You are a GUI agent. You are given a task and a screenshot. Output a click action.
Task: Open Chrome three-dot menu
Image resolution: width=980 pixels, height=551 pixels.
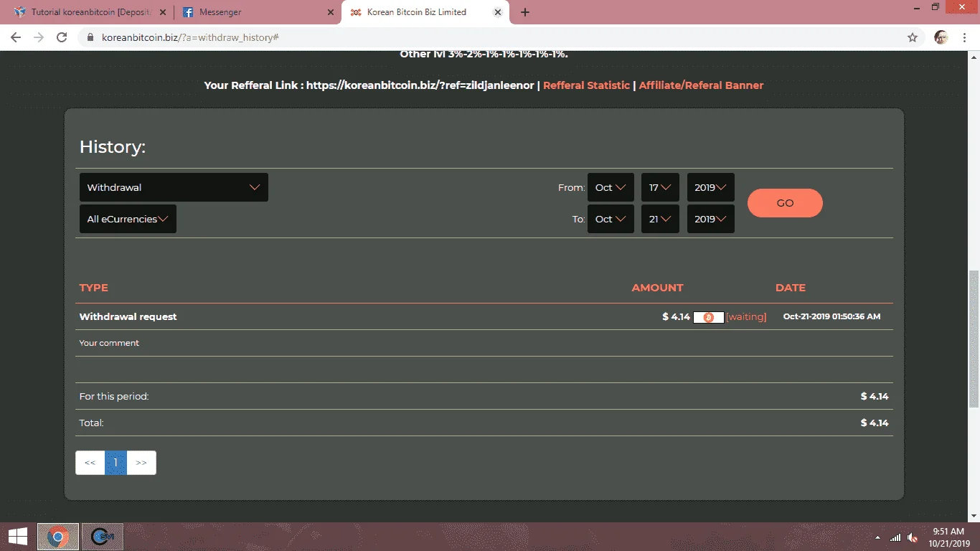click(x=965, y=37)
